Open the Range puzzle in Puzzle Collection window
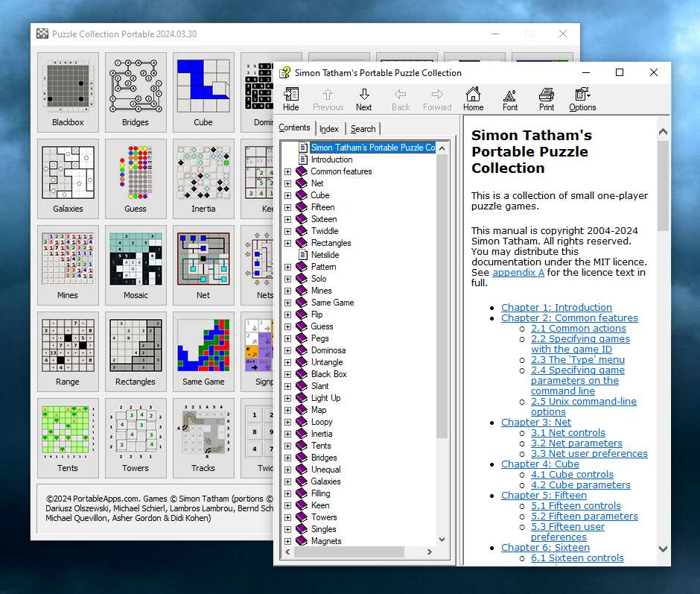 [x=68, y=352]
